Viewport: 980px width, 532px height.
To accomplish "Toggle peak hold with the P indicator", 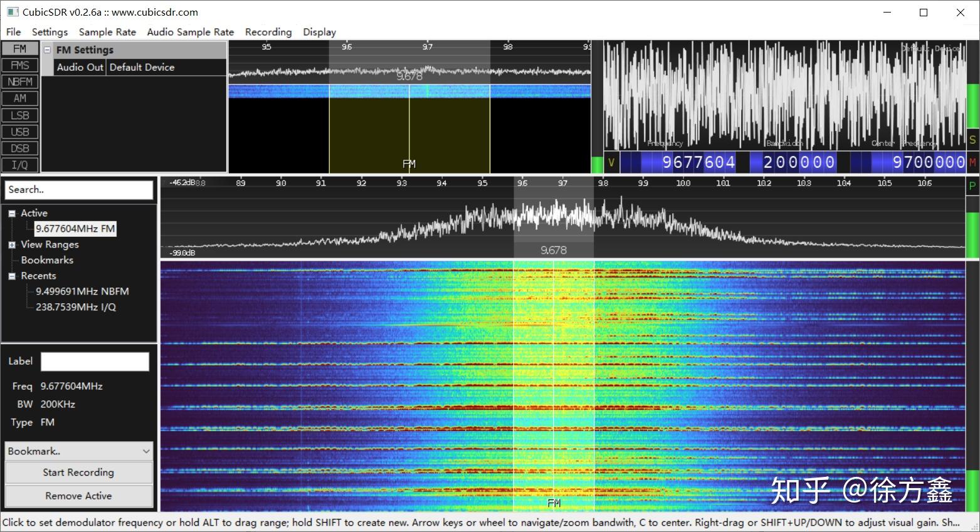I will (972, 185).
